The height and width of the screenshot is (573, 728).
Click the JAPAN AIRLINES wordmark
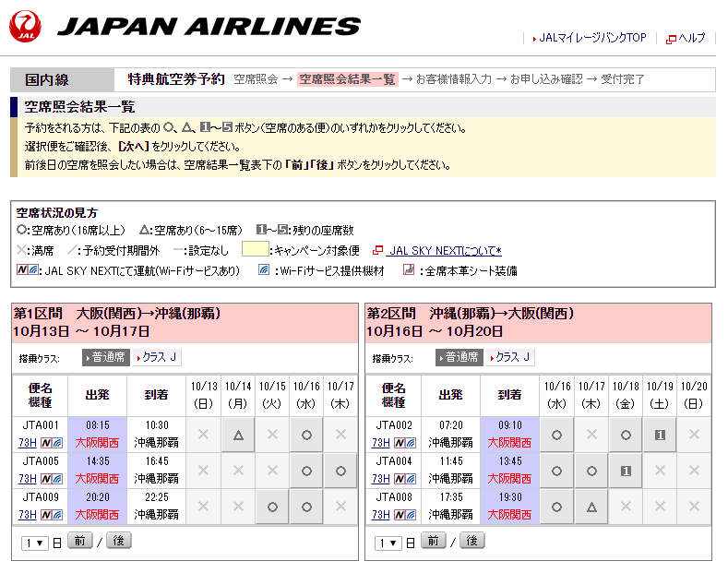click(209, 27)
